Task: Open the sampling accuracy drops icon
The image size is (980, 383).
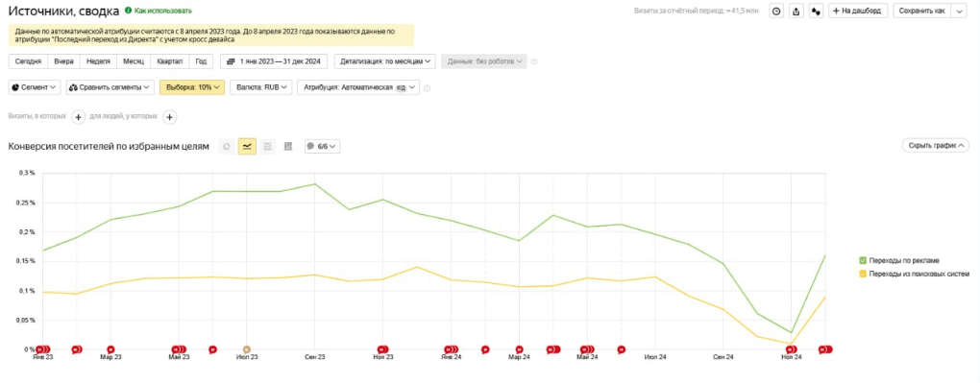Action: click(816, 12)
